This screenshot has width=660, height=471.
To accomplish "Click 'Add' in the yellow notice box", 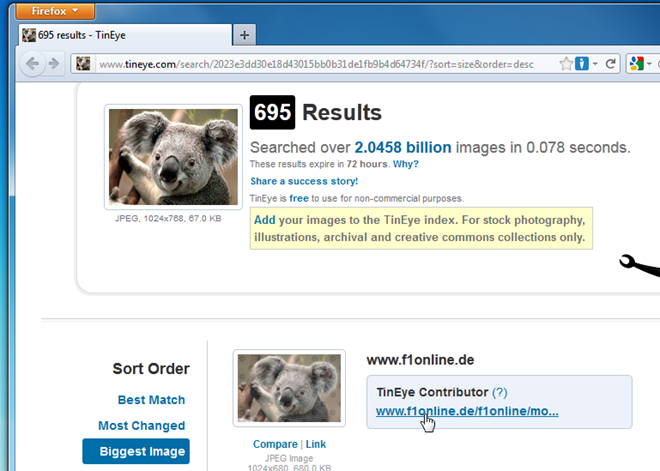I will (x=265, y=220).
